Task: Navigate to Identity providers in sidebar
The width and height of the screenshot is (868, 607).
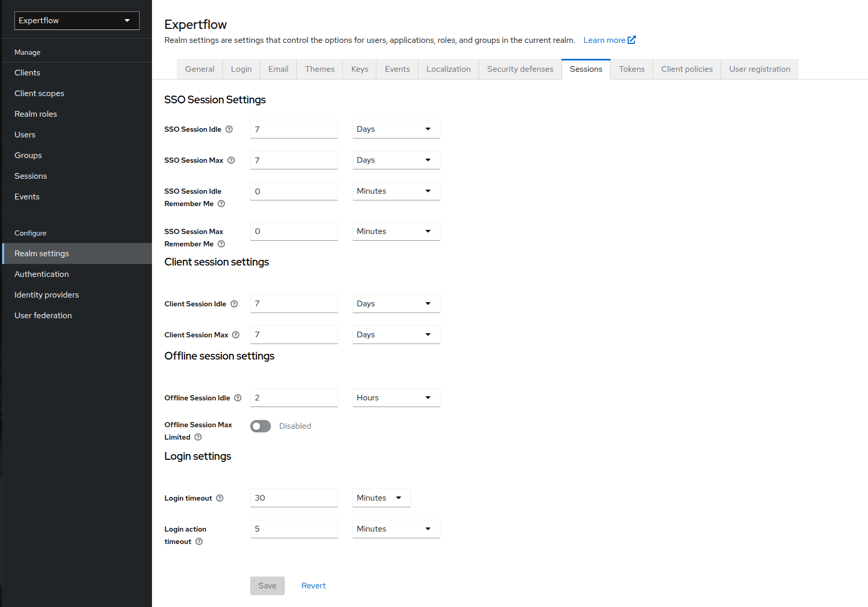Action: 46,294
